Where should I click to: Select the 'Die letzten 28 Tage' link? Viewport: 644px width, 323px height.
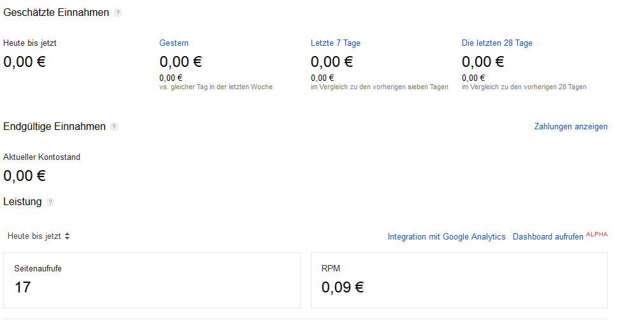[497, 43]
